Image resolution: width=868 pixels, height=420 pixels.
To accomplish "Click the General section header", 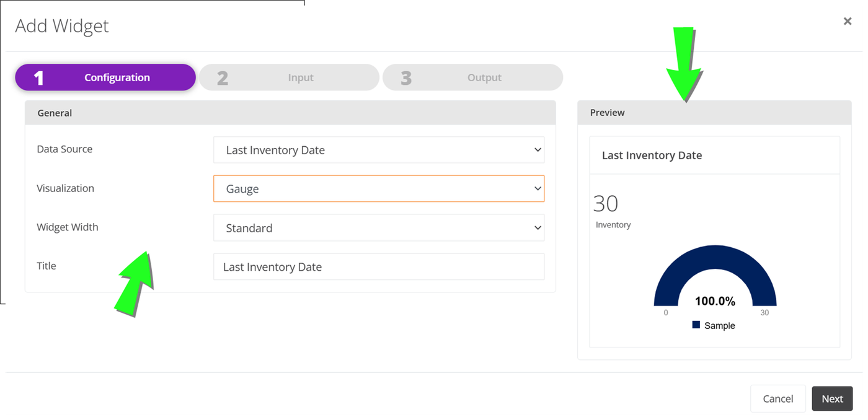I will (290, 113).
